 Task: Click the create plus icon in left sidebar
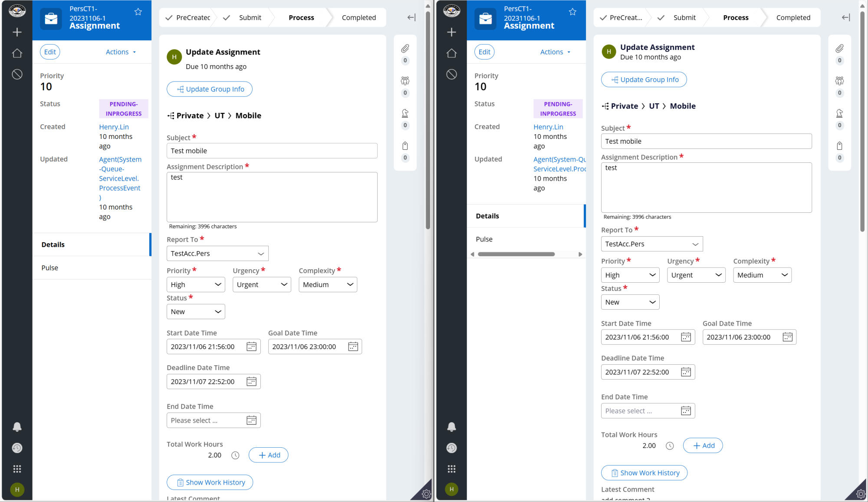17,32
